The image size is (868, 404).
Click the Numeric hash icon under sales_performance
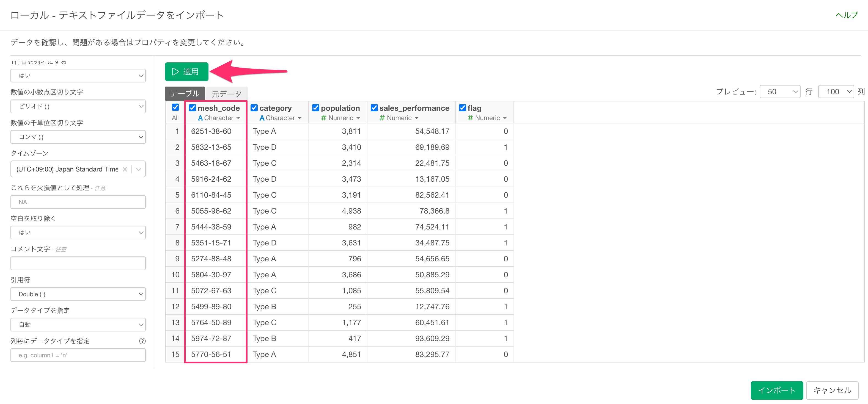tap(382, 118)
